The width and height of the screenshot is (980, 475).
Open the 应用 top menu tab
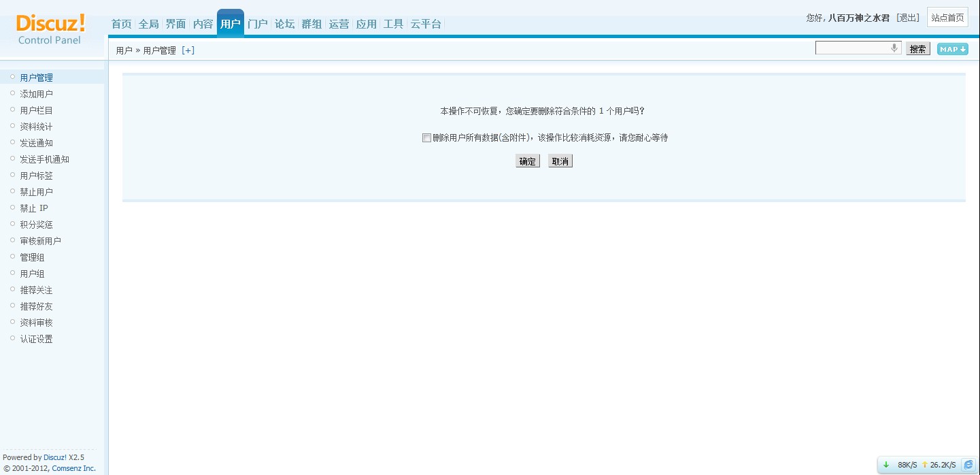[367, 24]
